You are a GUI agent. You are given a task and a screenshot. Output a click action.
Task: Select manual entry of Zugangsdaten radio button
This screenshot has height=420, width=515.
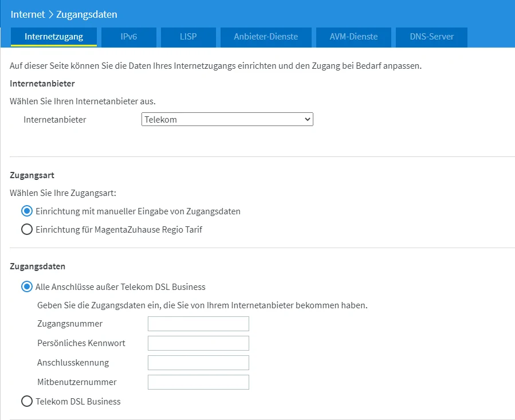[27, 211]
